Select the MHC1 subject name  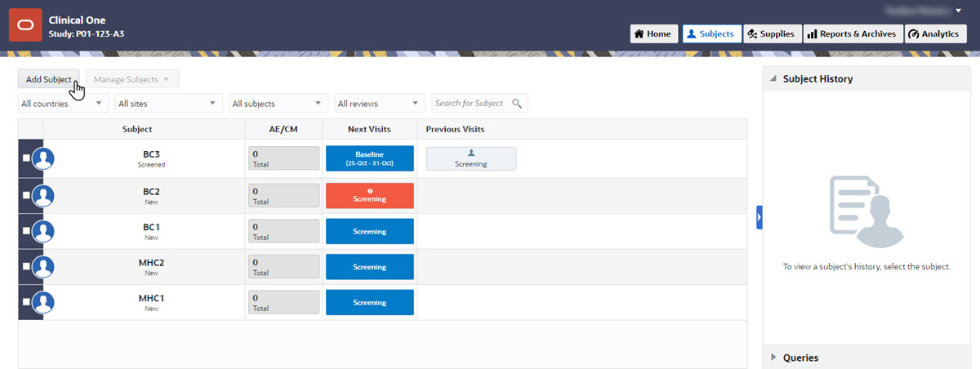tap(151, 298)
